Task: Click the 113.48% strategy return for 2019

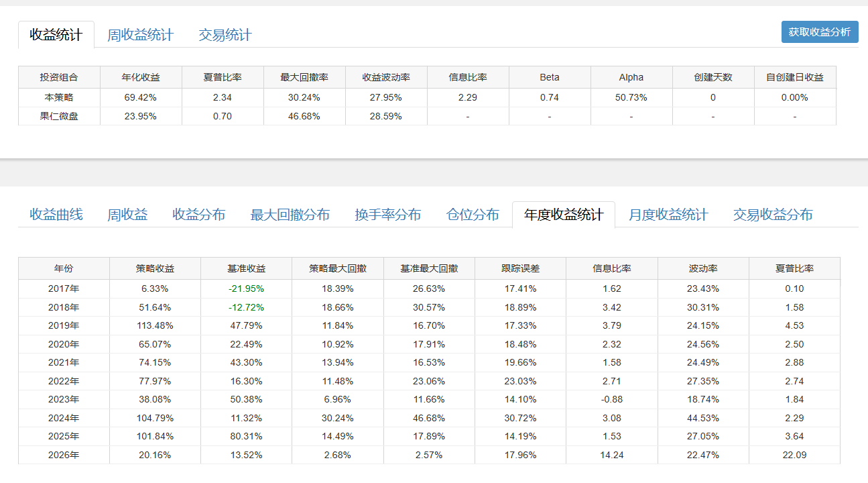Action: pyautogui.click(x=155, y=325)
